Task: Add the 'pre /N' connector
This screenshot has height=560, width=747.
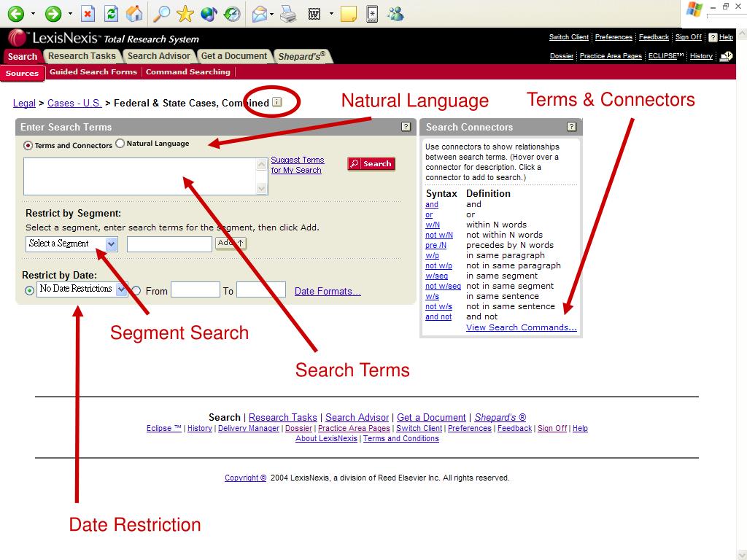Action: (x=436, y=245)
